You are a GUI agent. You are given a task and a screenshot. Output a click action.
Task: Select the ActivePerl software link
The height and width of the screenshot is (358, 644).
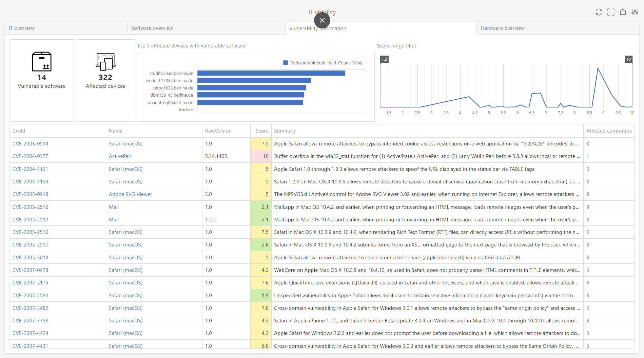(x=120, y=156)
